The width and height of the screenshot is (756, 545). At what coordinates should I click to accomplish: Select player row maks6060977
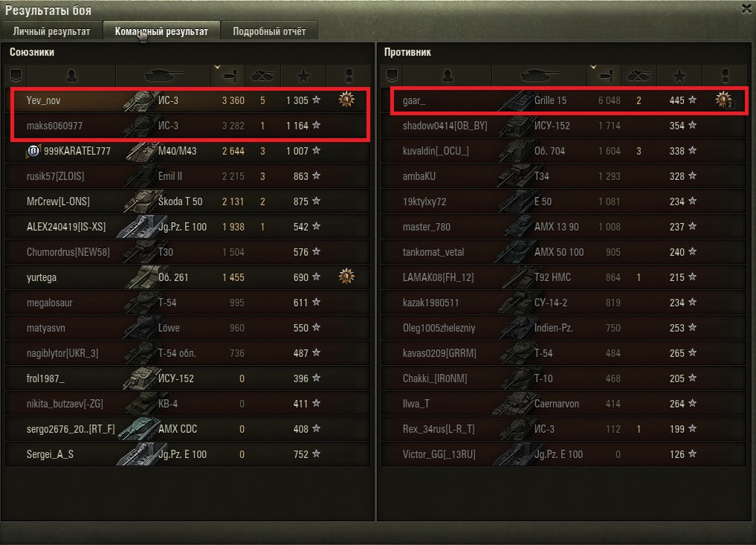click(x=187, y=126)
